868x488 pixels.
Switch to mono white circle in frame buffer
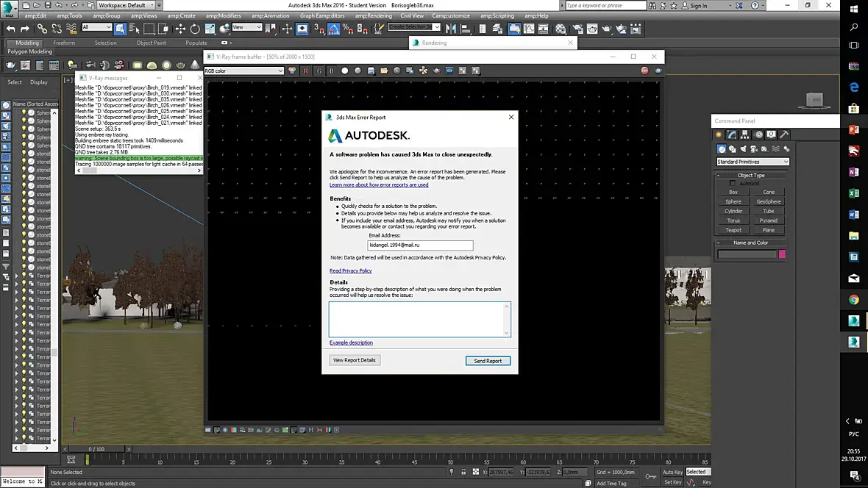345,71
